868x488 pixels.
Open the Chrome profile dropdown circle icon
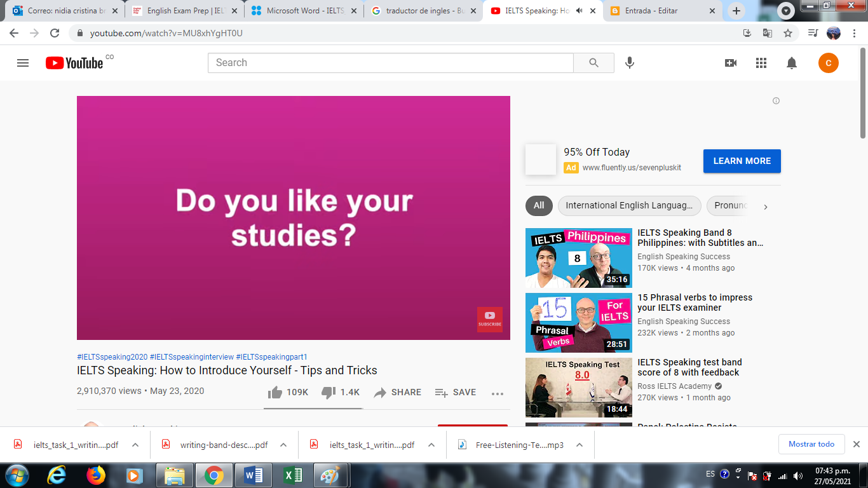[x=786, y=11]
